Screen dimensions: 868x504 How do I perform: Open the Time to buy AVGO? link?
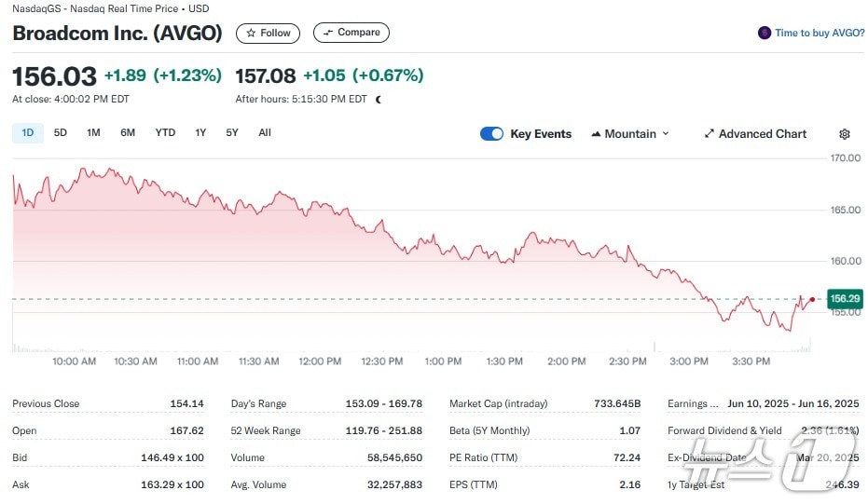click(819, 33)
